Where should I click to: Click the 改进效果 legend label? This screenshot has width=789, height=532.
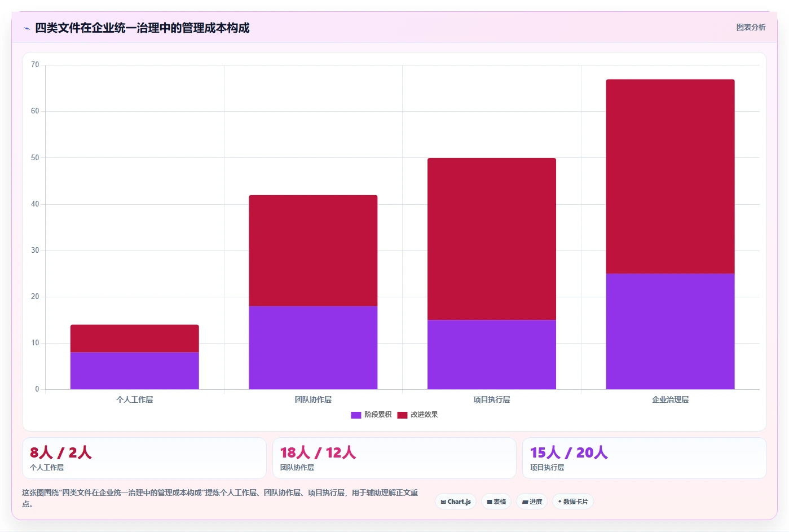click(424, 415)
